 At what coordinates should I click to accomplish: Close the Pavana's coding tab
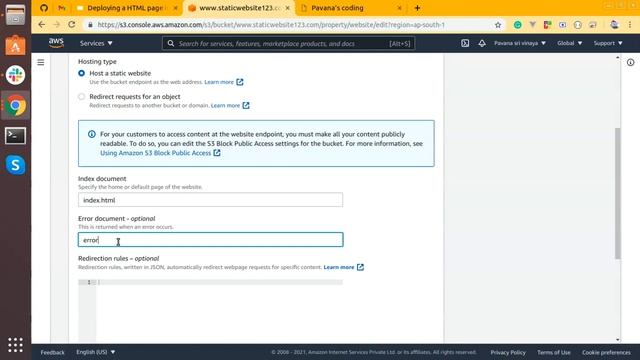click(x=399, y=8)
